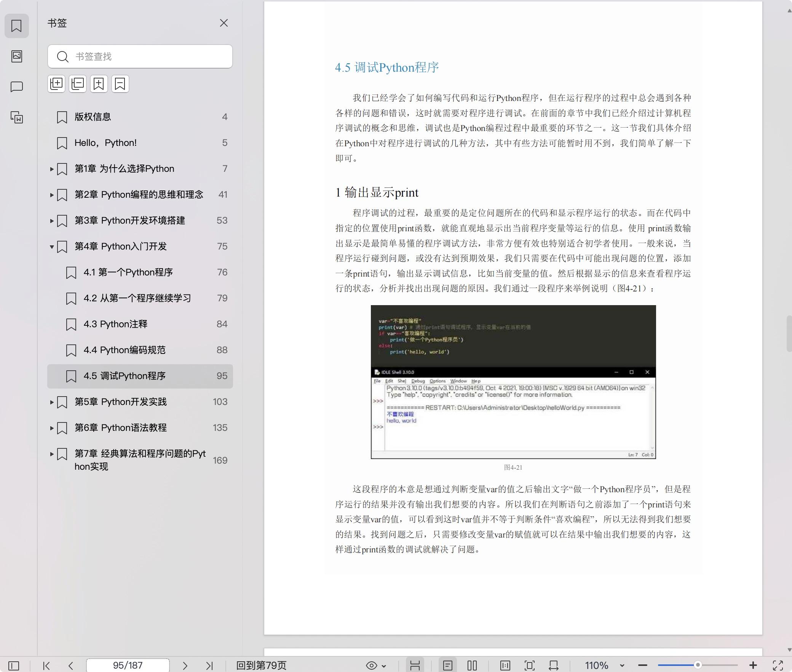The width and height of the screenshot is (792, 672).
Task: Toggle the sidebar panel at bottom left
Action: click(14, 666)
